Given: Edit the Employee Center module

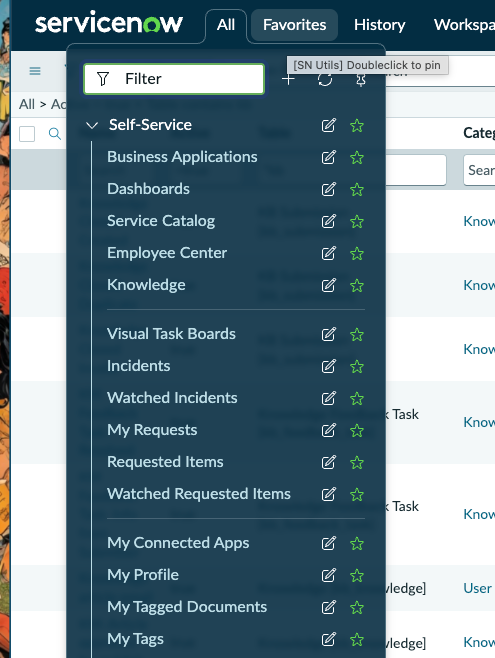Looking at the screenshot, I should click(x=328, y=253).
